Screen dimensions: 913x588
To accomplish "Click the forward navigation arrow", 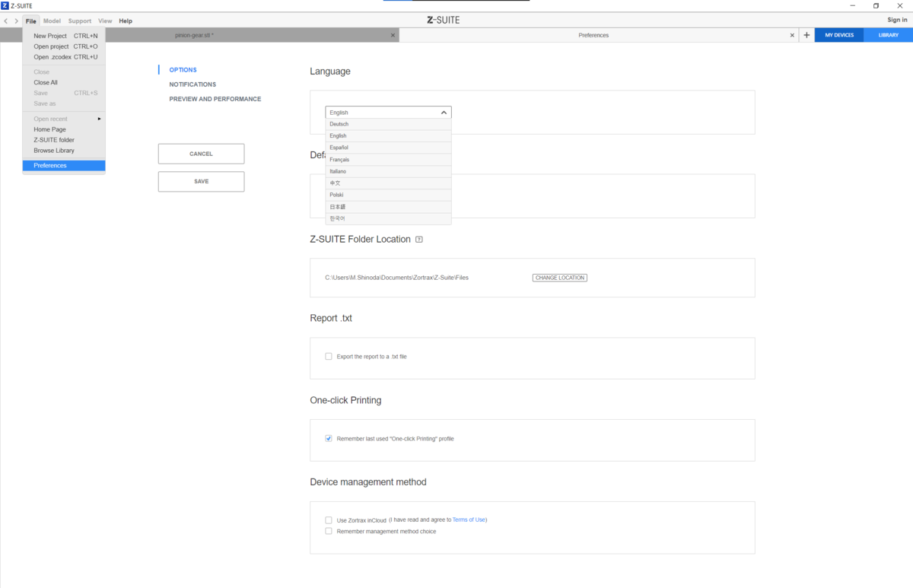I will click(17, 21).
